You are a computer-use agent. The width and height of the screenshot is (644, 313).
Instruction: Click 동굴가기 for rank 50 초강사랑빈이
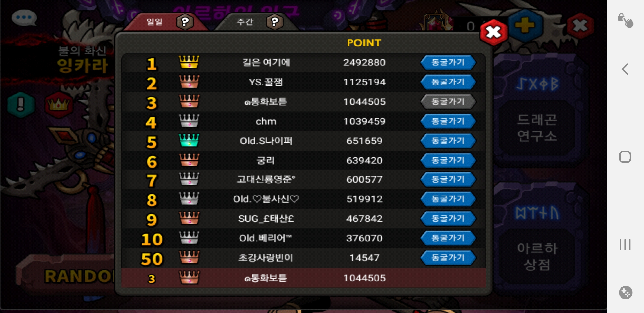tap(448, 258)
